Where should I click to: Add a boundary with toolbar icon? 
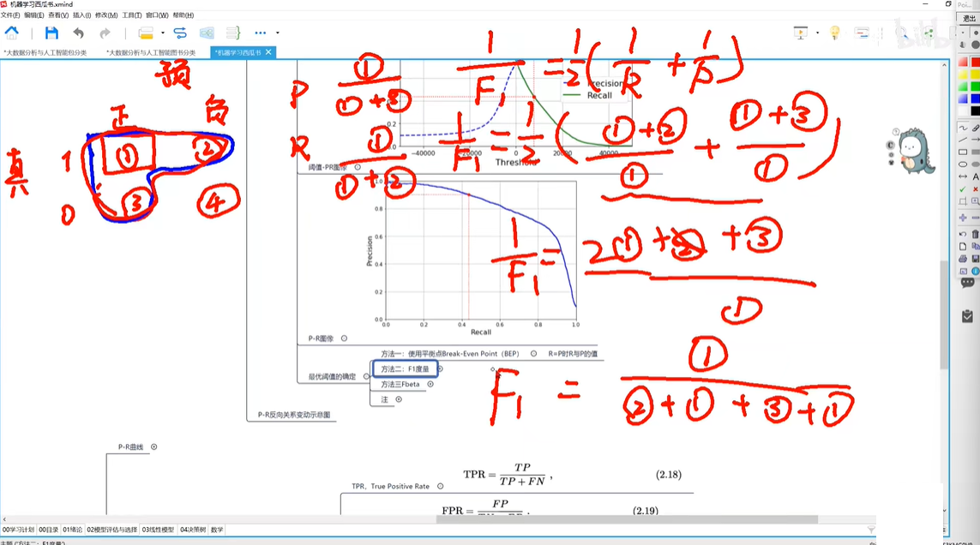point(207,33)
